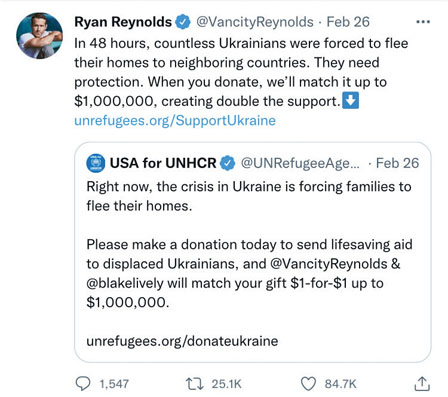Open USA for UNHCR account name
Viewport: 448px width, 397px height.
point(163,163)
